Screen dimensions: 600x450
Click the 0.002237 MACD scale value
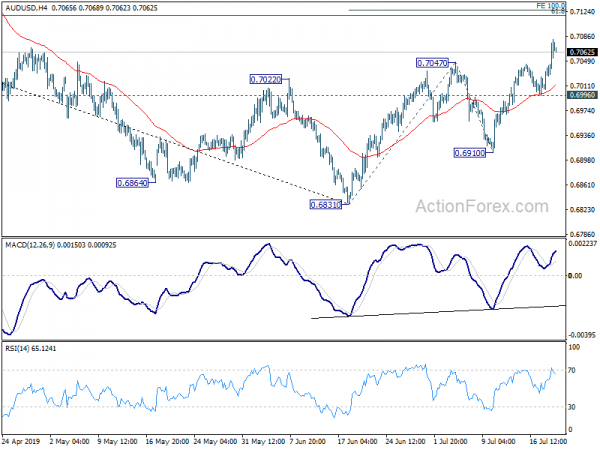coord(583,243)
